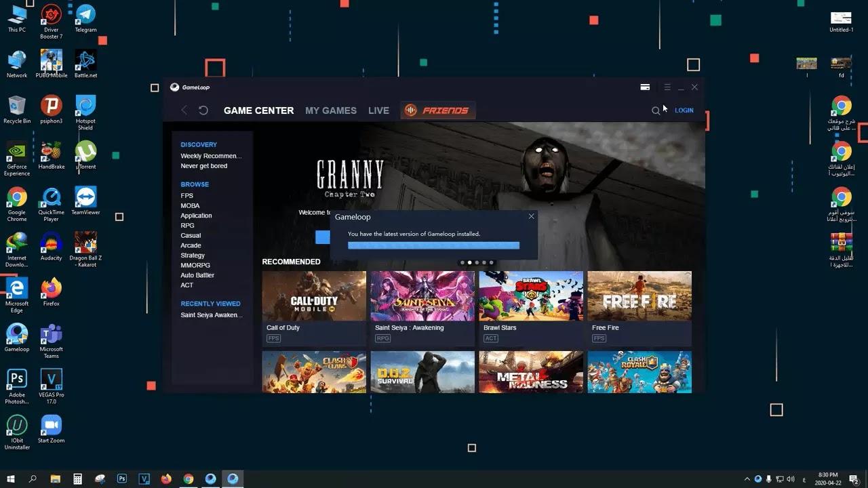Browse the Application category
Screen dimensions: 868x488
(x=197, y=216)
